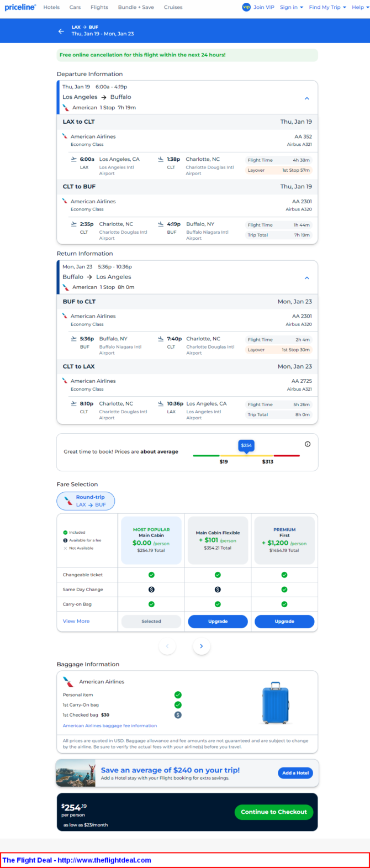This screenshot has height=868, width=370.
Task: Click landing icon beside 7:40p Charlotte
Action: [x=161, y=339]
